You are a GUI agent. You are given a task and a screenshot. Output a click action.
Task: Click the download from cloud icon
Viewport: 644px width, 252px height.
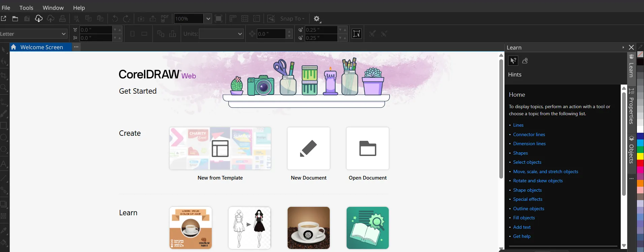39,19
